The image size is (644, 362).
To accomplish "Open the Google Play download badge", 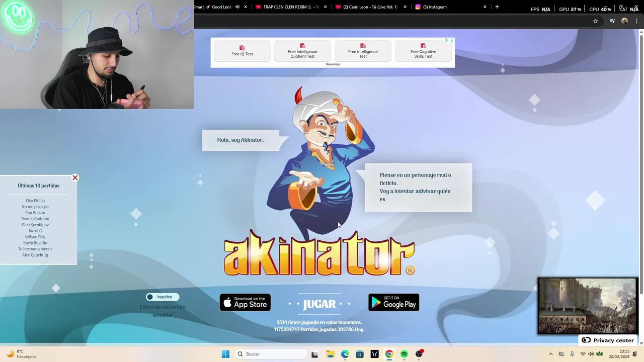I will 393,302.
